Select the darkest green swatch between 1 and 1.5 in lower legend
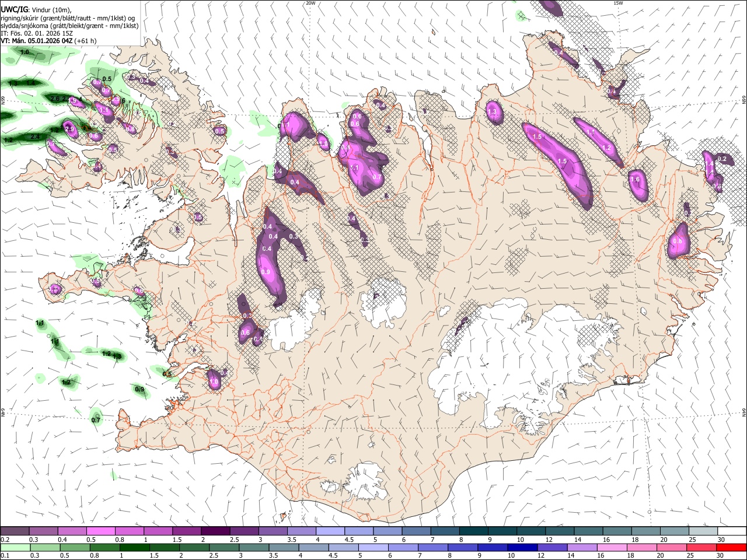Image resolution: width=747 pixels, height=560 pixels. pyautogui.click(x=135, y=547)
